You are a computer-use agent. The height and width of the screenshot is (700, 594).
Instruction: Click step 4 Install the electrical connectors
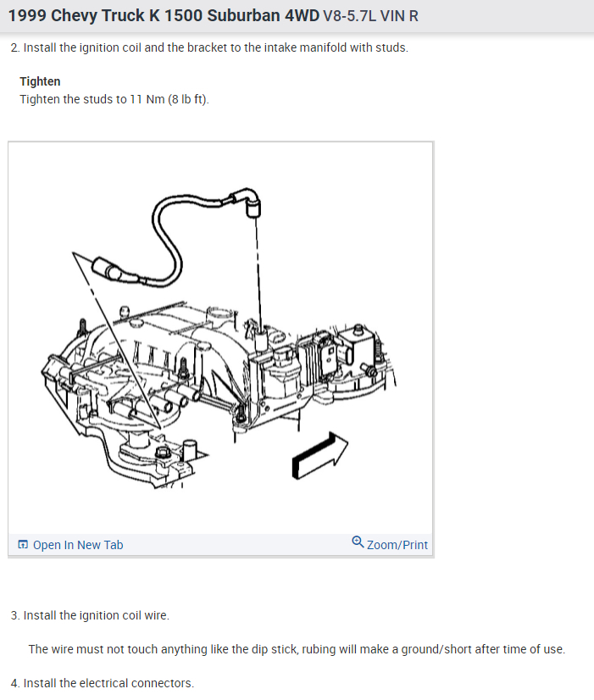[103, 683]
